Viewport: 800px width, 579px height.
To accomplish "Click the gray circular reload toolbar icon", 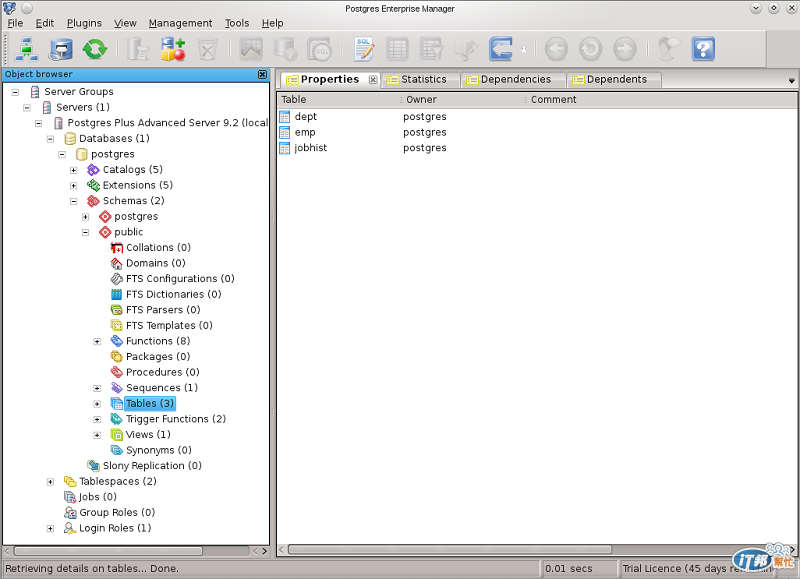I will point(590,49).
